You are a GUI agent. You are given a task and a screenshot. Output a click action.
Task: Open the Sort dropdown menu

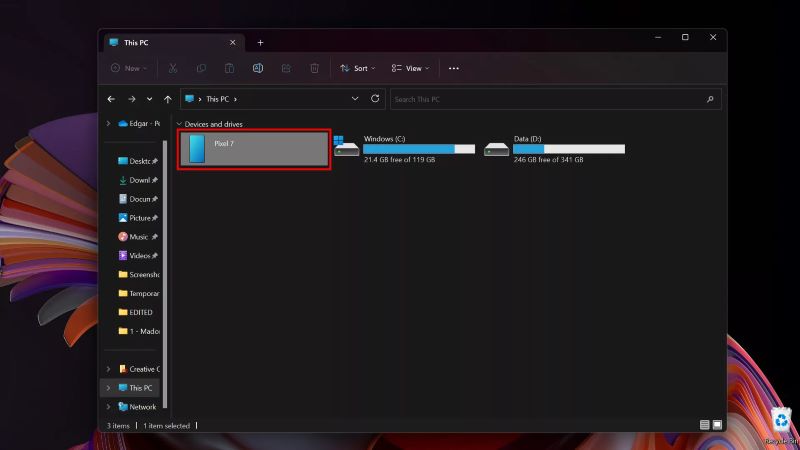point(358,68)
